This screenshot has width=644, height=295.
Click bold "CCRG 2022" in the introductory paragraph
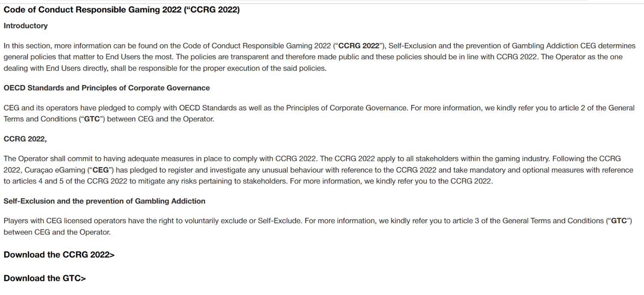pyautogui.click(x=358, y=46)
